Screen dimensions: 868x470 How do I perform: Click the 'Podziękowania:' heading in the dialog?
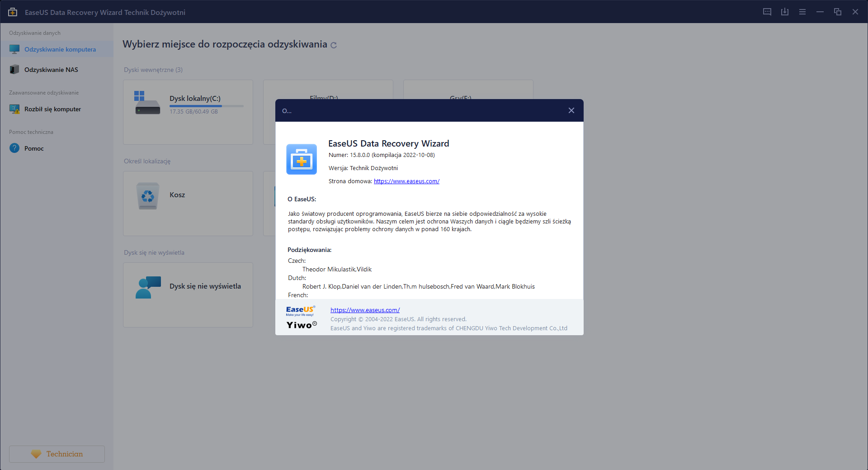(309, 250)
